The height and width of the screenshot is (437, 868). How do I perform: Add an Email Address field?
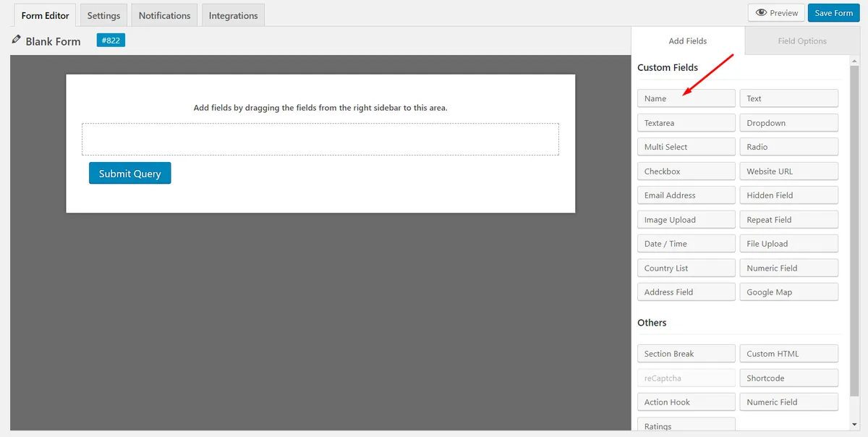[x=686, y=195]
